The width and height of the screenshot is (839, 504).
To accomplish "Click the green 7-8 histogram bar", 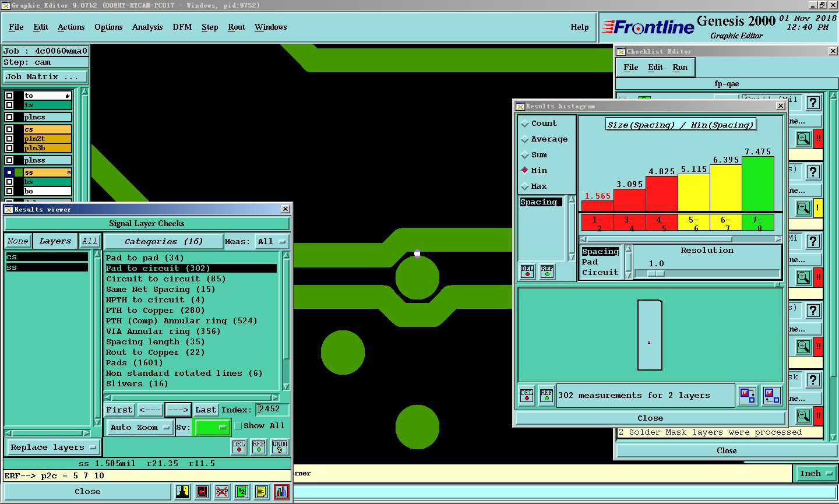I will tap(757, 184).
